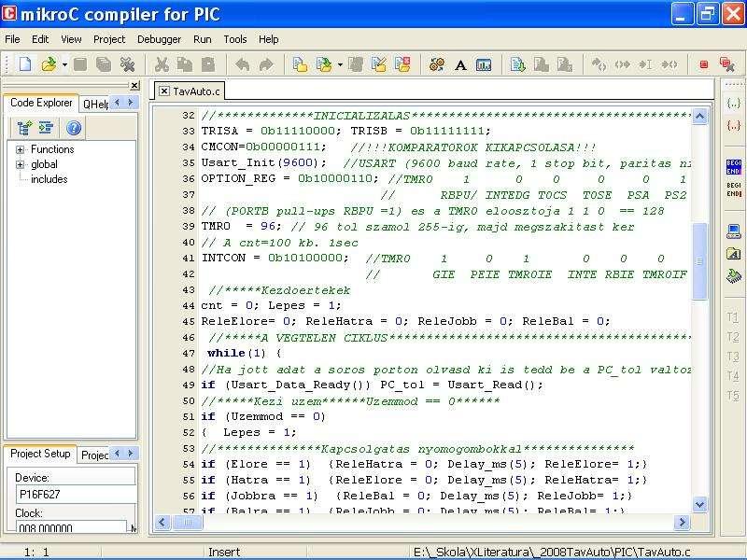Click the horizontal scroll right arrow
Screen dimensions: 747x560
click(x=682, y=523)
